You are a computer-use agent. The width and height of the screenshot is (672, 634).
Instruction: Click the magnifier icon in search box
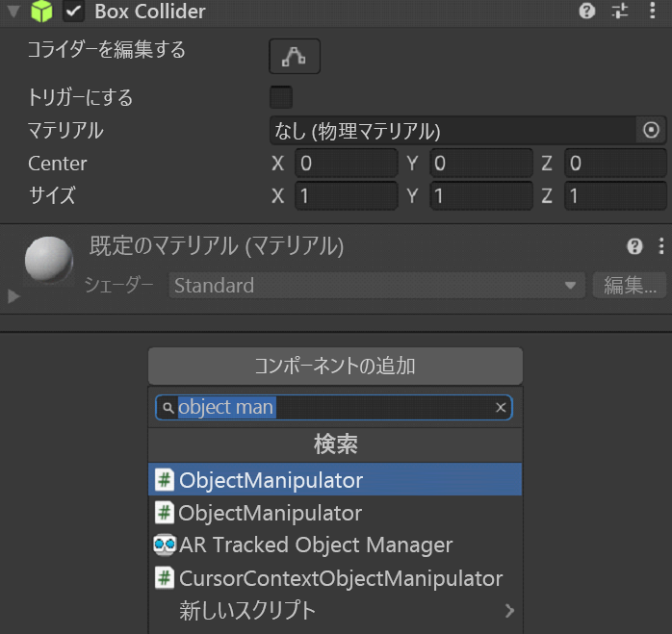click(168, 407)
